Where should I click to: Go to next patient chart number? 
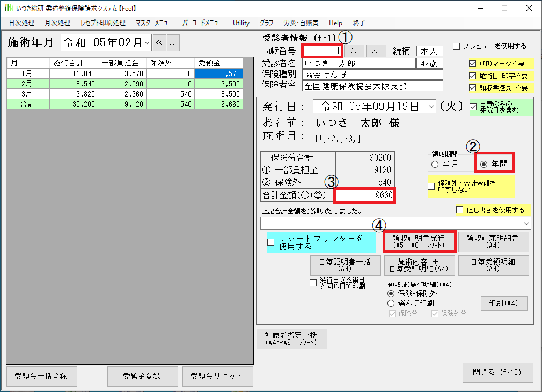(376, 51)
